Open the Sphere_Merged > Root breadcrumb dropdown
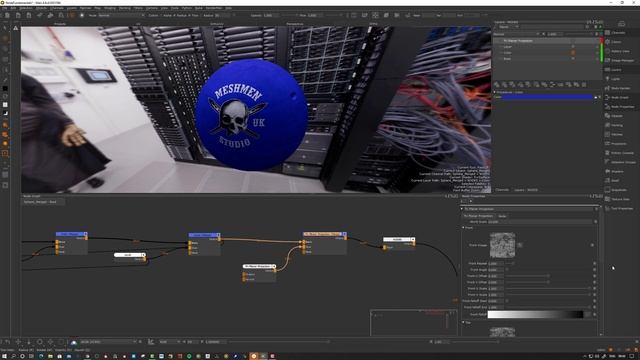 [x=43, y=202]
